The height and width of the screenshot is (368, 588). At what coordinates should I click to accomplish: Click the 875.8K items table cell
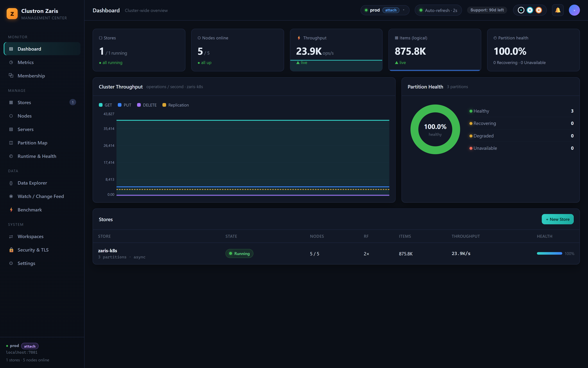coord(406,254)
